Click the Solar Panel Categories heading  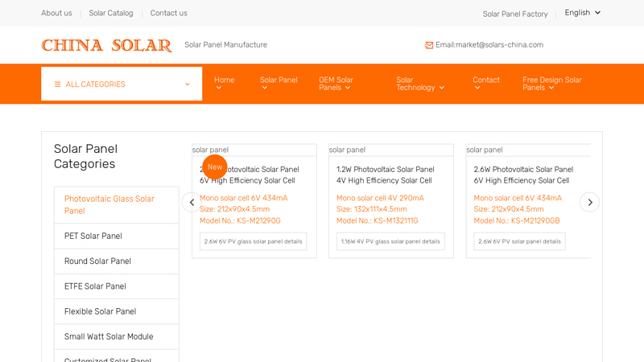85,156
